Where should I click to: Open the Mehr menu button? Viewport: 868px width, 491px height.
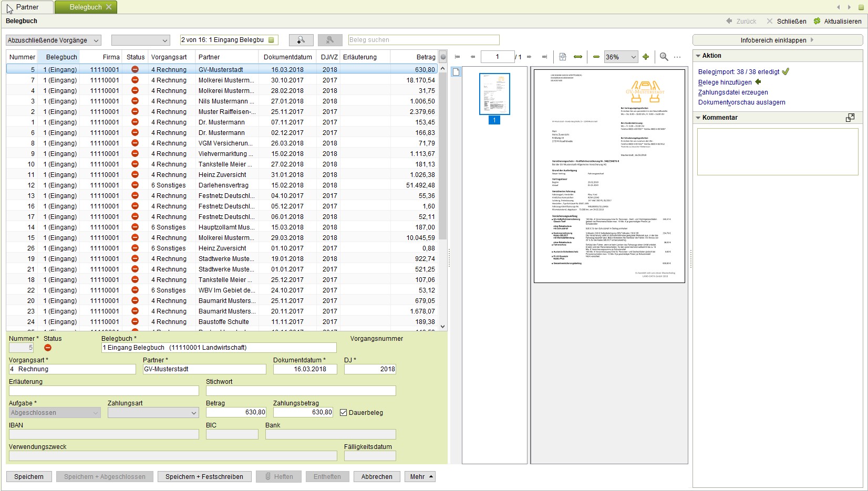point(420,477)
